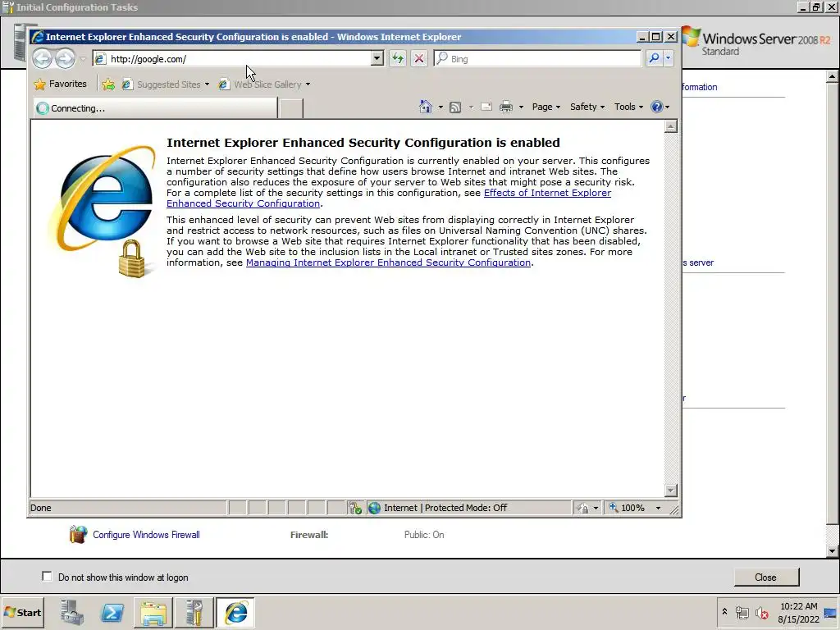Click the Add to Favorites Bar icon
This screenshot has width=840, height=630.
point(108,84)
